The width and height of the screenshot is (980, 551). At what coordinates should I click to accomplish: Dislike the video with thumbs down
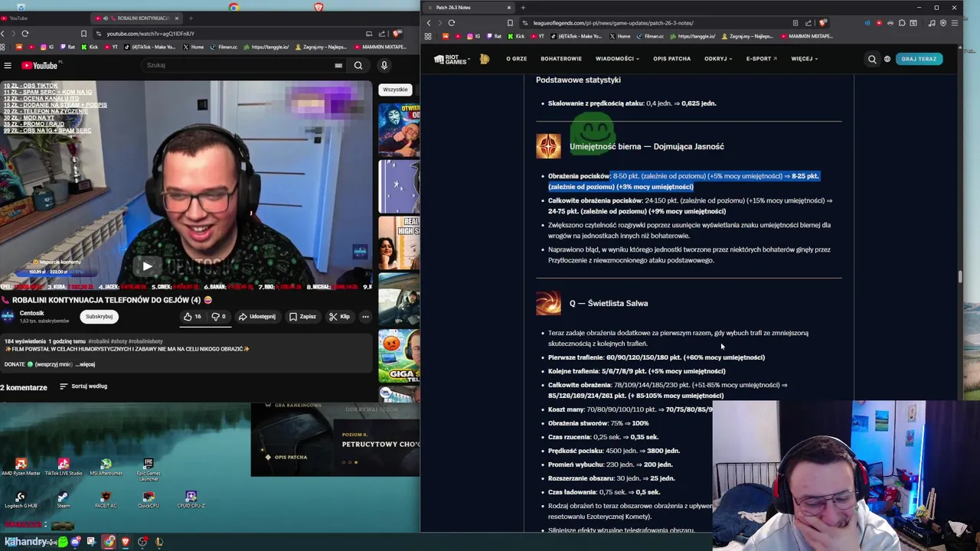218,317
